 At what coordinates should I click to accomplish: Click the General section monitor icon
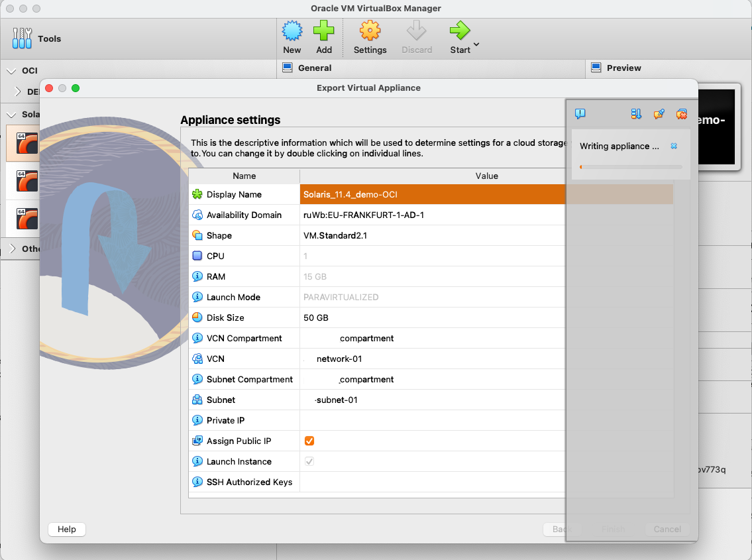pos(288,68)
